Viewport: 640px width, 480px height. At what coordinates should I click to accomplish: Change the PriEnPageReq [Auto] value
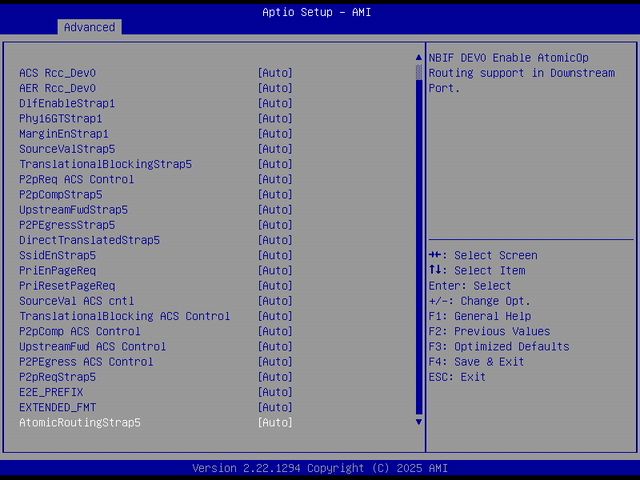click(275, 271)
